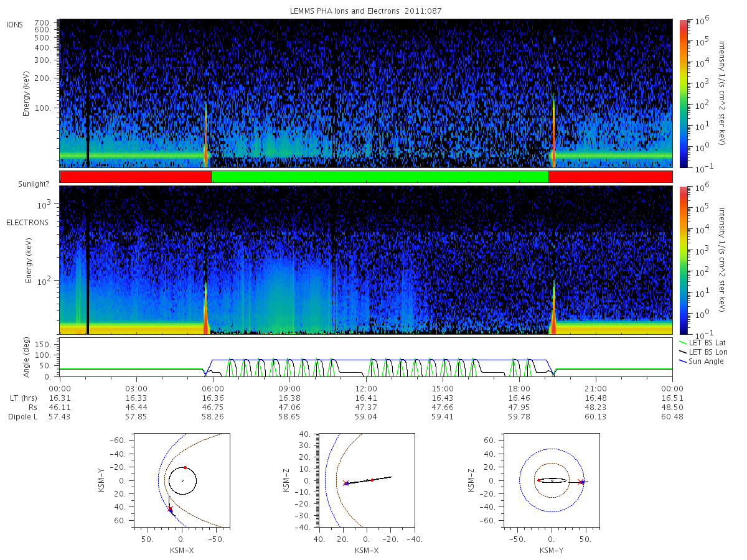The width and height of the screenshot is (747, 560).
Task: Click the LET BS Lat legend entry
Action: (702, 342)
